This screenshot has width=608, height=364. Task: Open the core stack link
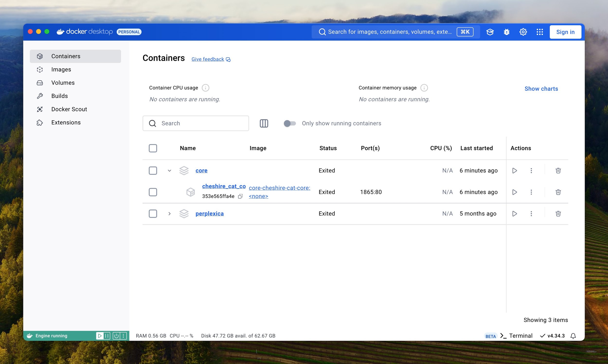tap(201, 171)
